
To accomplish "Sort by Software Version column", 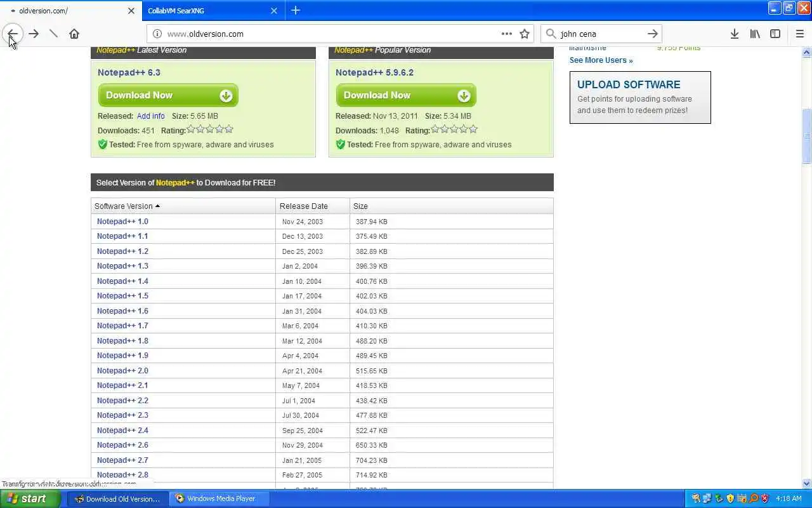I will (x=183, y=206).
